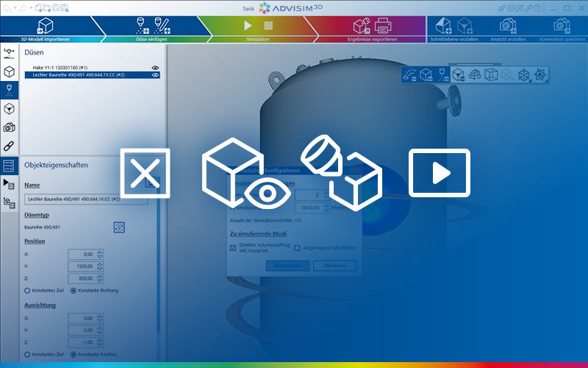Open the nozzles panel in the sidebar

pyautogui.click(x=9, y=91)
